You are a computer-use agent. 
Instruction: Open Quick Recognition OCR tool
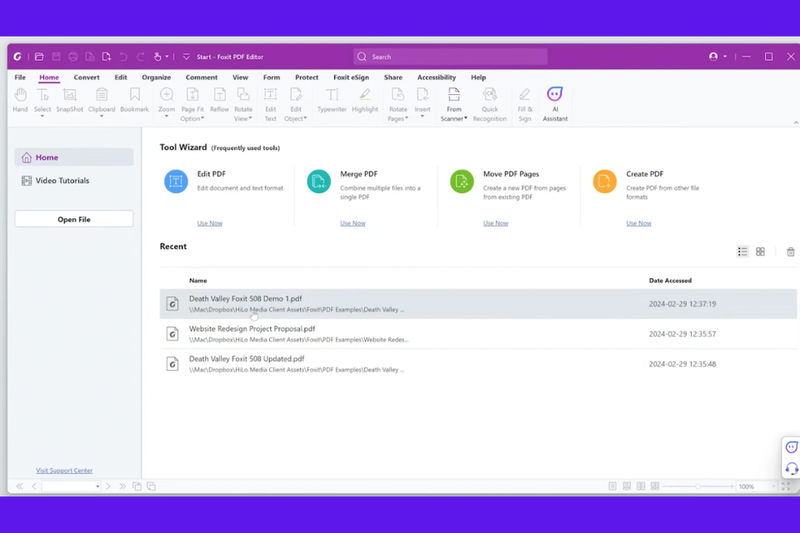pyautogui.click(x=489, y=105)
